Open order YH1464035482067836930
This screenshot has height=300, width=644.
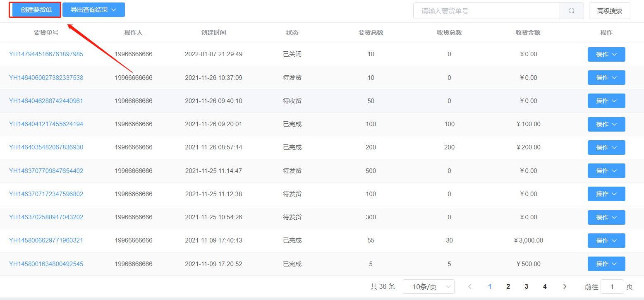coord(46,147)
